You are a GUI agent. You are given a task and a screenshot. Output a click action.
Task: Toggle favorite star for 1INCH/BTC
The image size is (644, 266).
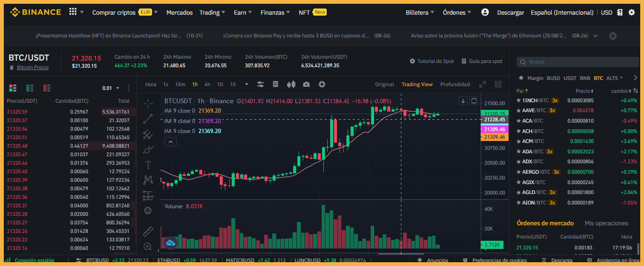[519, 100]
